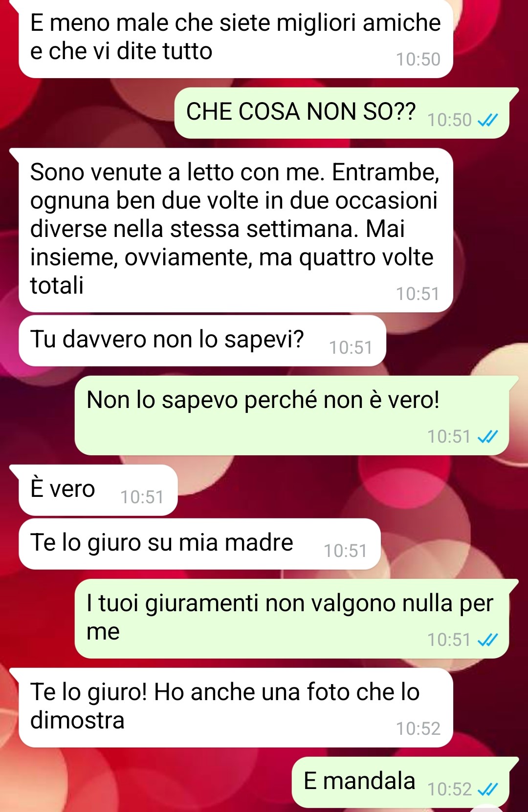The height and width of the screenshot is (812, 528).
Task: Select the message 'E meno male che siete migliori amiche'
Action: 236,38
